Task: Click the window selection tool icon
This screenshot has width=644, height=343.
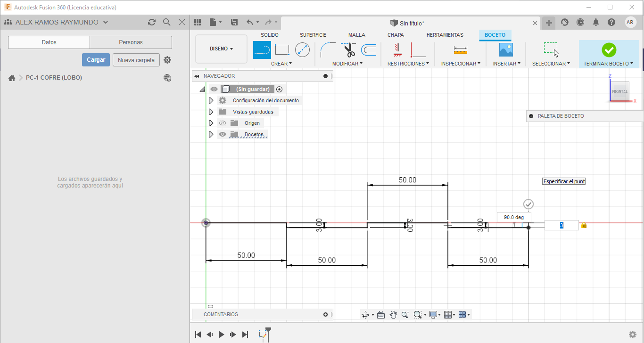Action: tap(551, 49)
